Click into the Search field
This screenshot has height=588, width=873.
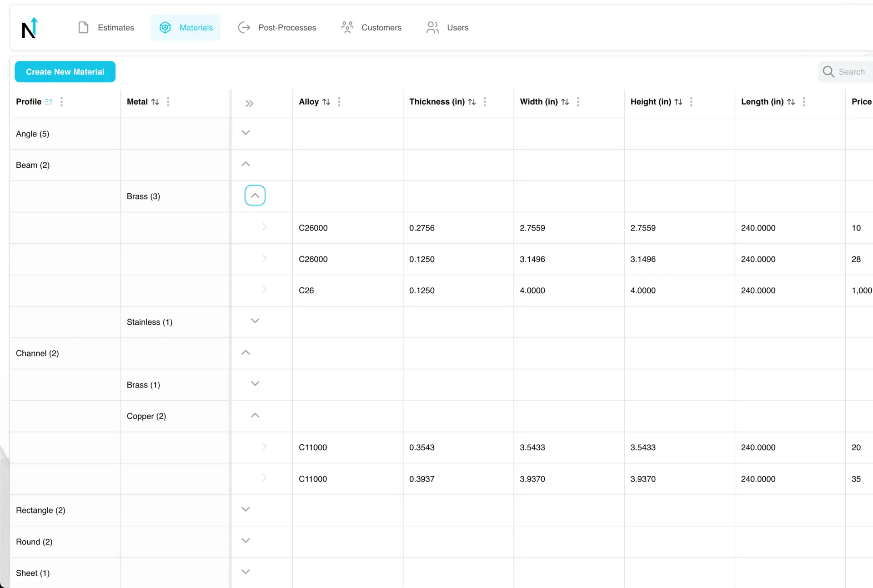click(x=851, y=72)
